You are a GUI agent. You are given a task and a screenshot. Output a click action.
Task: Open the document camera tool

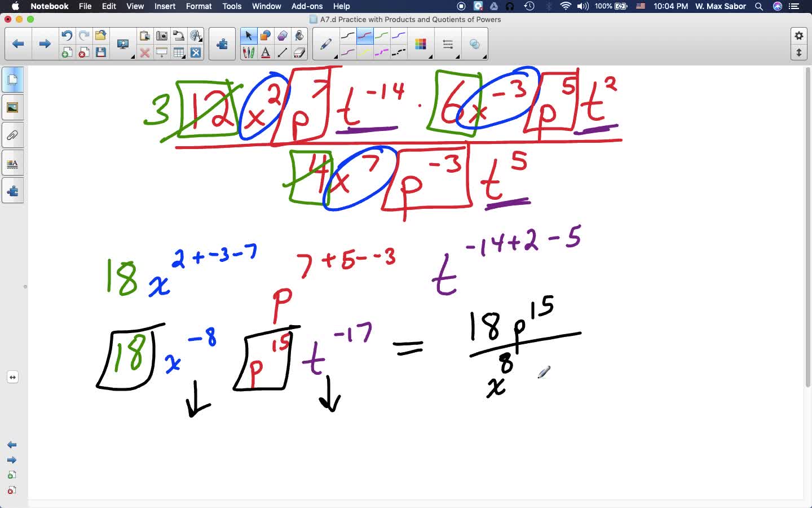point(179,36)
